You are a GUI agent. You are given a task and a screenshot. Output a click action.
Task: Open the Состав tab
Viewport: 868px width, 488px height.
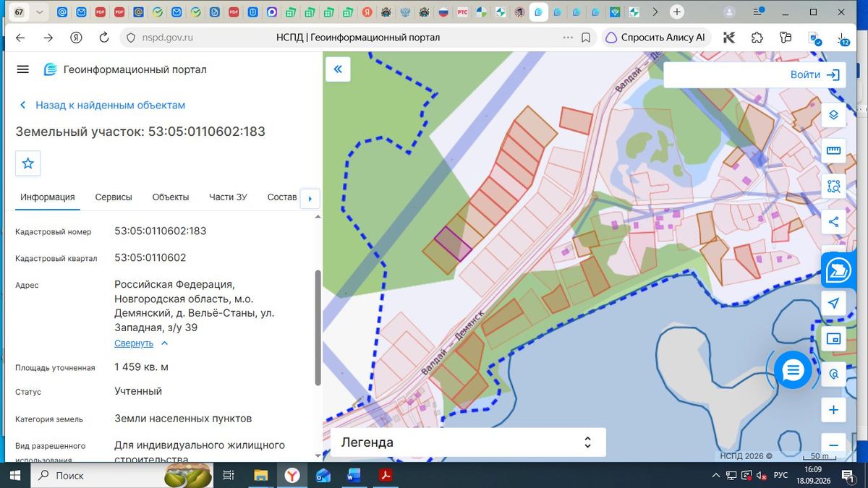click(282, 197)
